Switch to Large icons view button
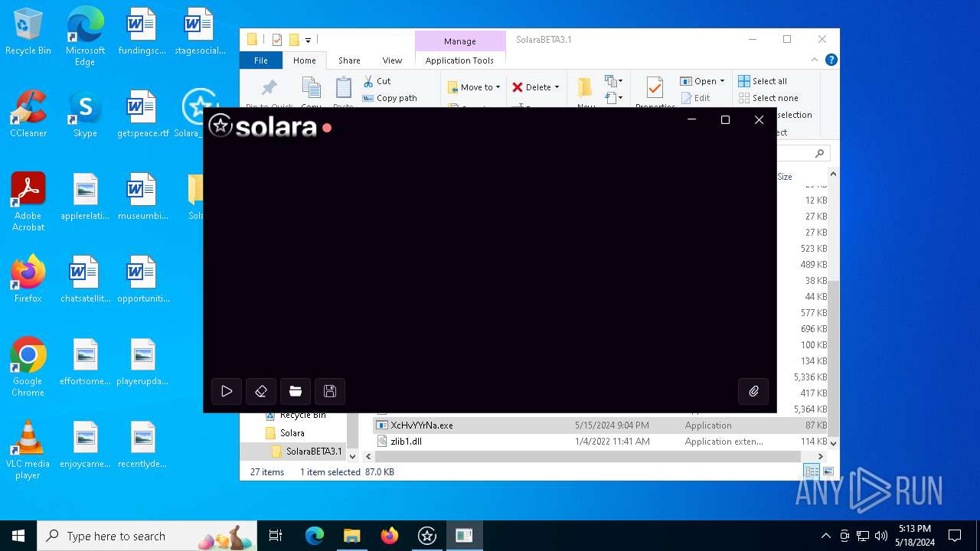The width and height of the screenshot is (980, 551). pyautogui.click(x=828, y=471)
